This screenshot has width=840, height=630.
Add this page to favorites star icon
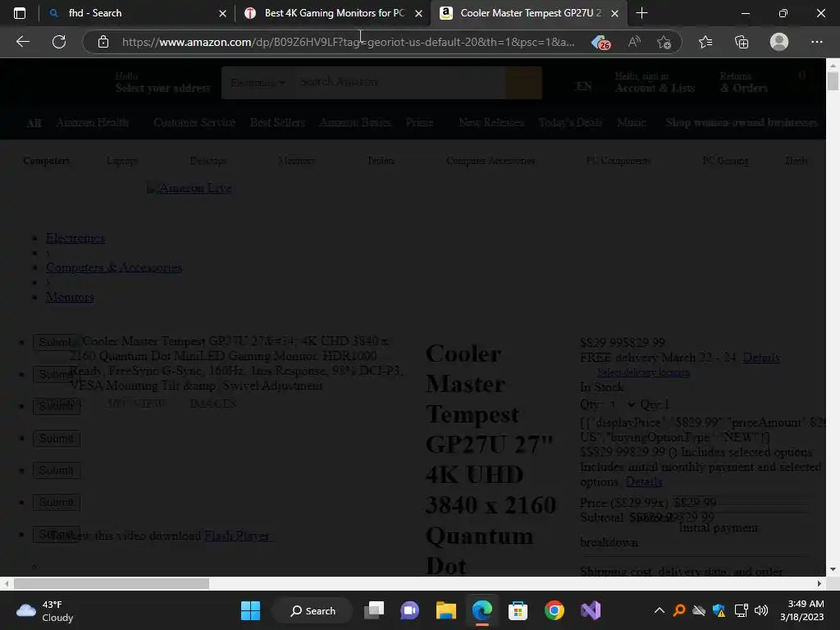click(x=664, y=42)
